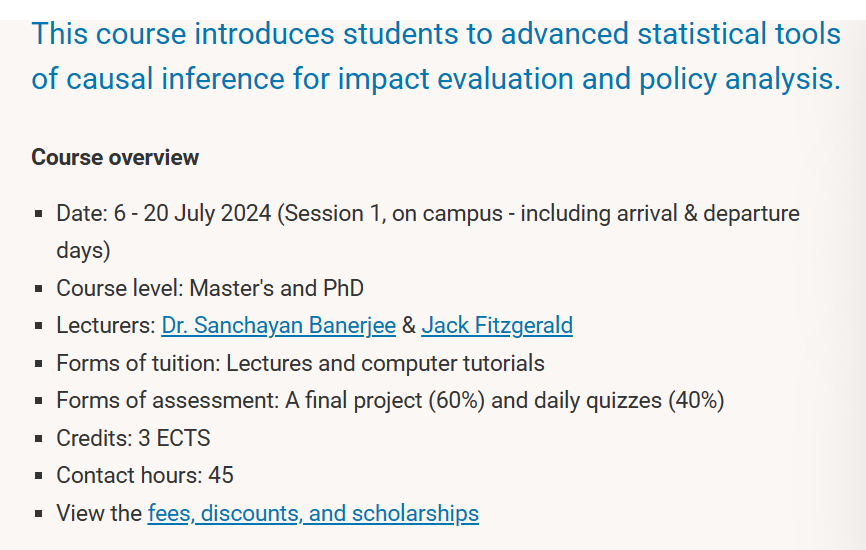Click the bullet marker beside Date
Viewport: 866px width, 550px height.
pos(38,215)
